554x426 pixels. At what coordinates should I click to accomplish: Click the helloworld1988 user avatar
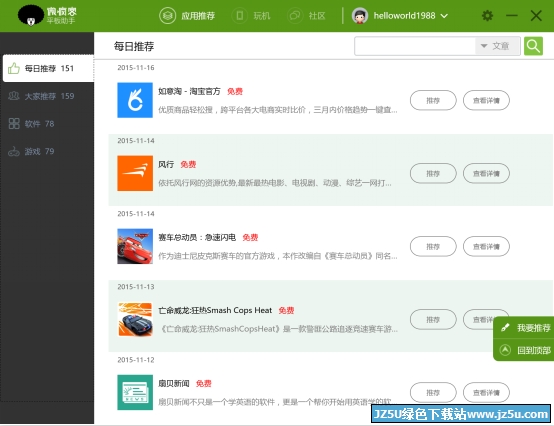tap(360, 16)
